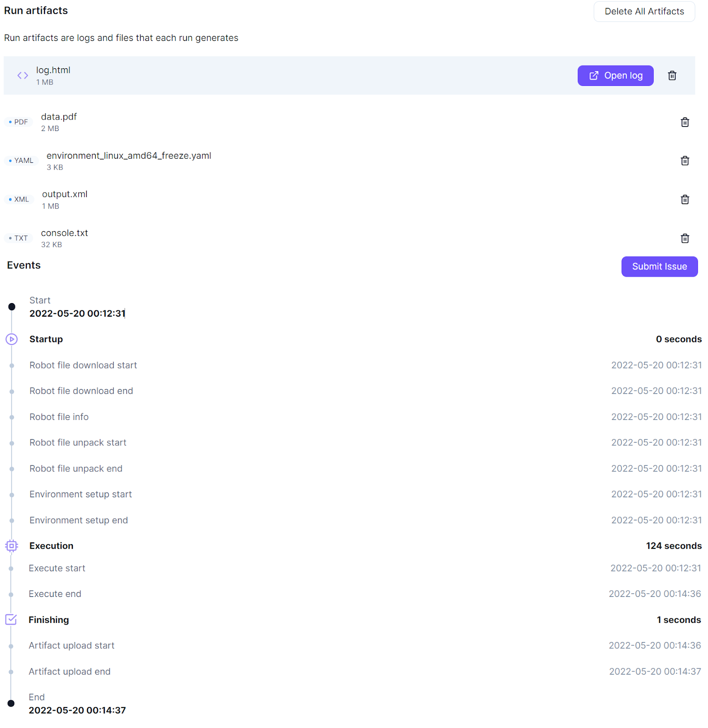Screen dimensions: 708x728
Task: Delete console.txt using trash icon
Action: pyautogui.click(x=685, y=238)
